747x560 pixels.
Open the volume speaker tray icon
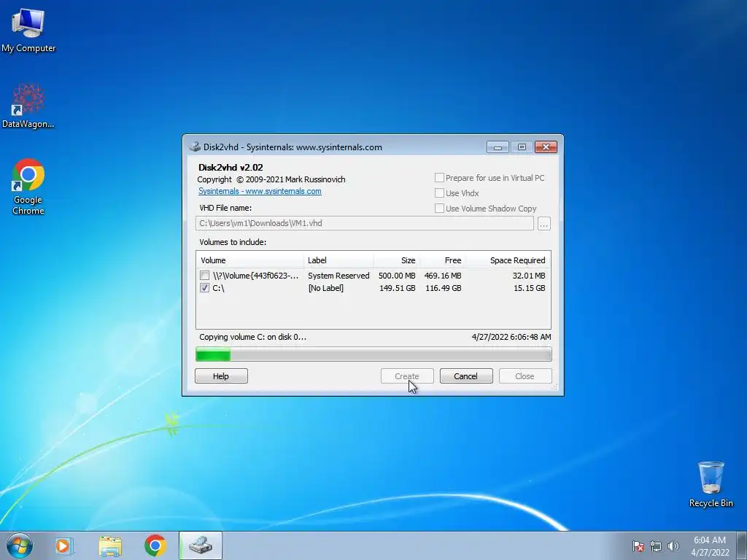673,546
